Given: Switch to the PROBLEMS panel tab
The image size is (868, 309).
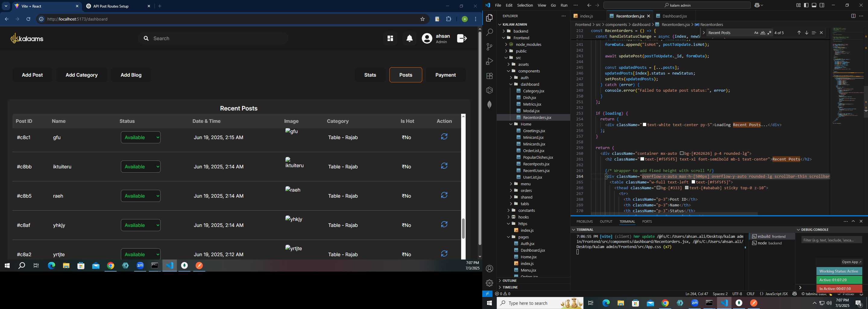Looking at the screenshot, I should (x=585, y=221).
